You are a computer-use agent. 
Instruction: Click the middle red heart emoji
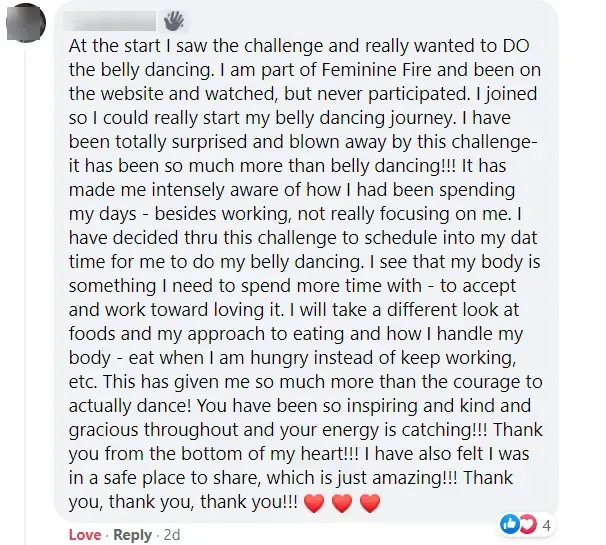pyautogui.click(x=342, y=503)
